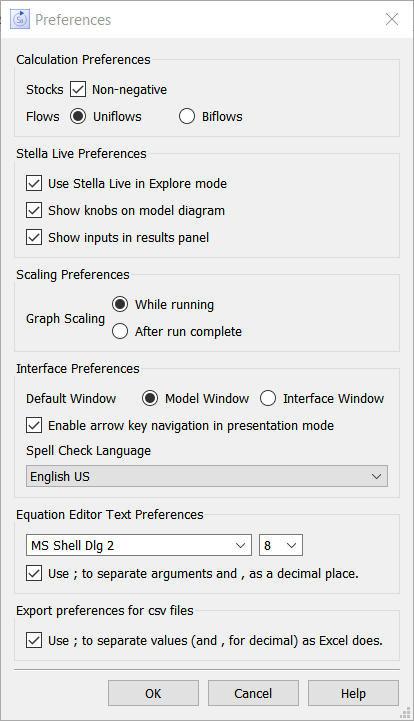Toggle Show inputs in results panel

click(34, 237)
